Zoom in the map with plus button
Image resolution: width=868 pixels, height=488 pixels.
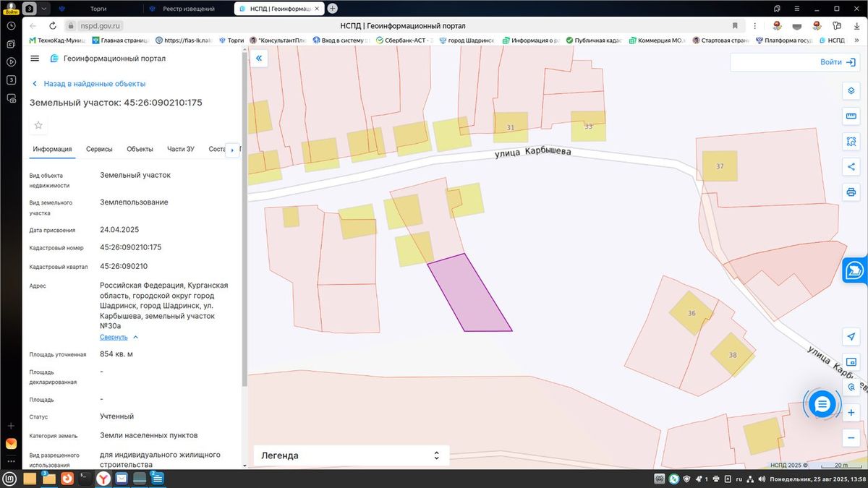[x=851, y=413]
